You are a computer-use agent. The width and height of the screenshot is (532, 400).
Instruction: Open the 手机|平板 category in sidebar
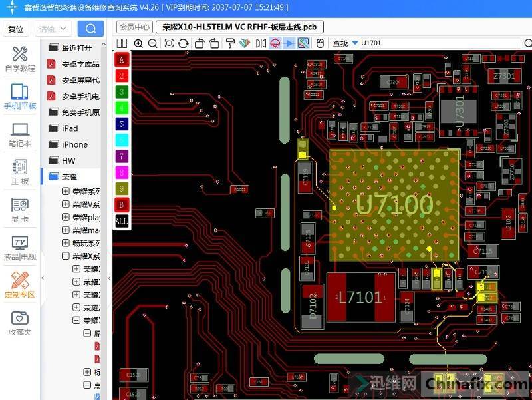pyautogui.click(x=20, y=97)
